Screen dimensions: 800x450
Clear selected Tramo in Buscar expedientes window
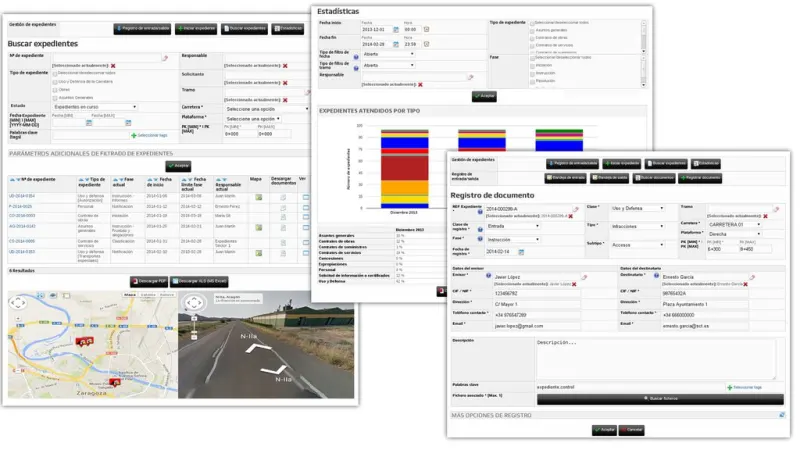[x=285, y=100]
